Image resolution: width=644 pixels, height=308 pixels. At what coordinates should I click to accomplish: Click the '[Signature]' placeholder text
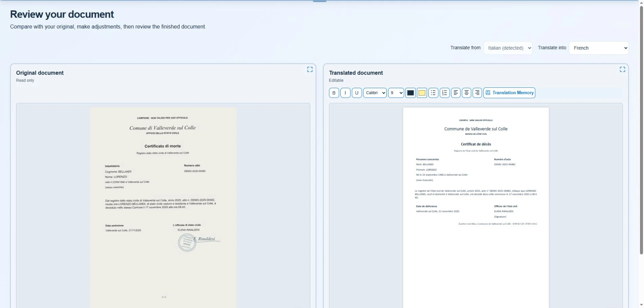click(500, 217)
